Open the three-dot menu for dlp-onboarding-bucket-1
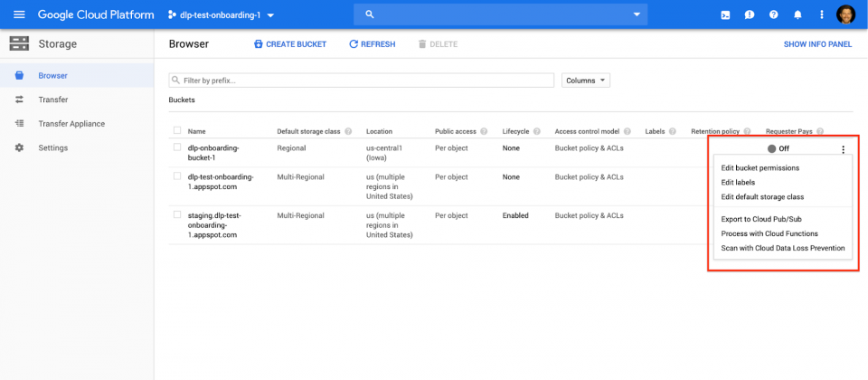Screen dimensions: 868x380 pyautogui.click(x=843, y=149)
